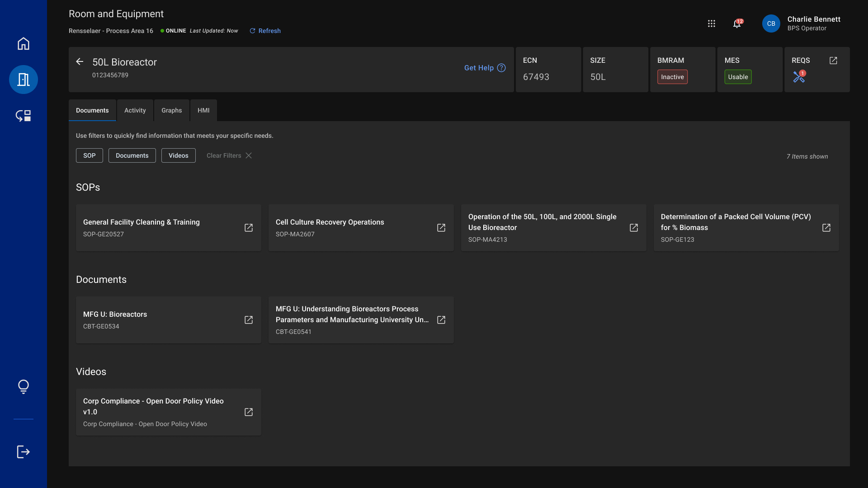Open MFG U: Bioreactors document externally

249,319
